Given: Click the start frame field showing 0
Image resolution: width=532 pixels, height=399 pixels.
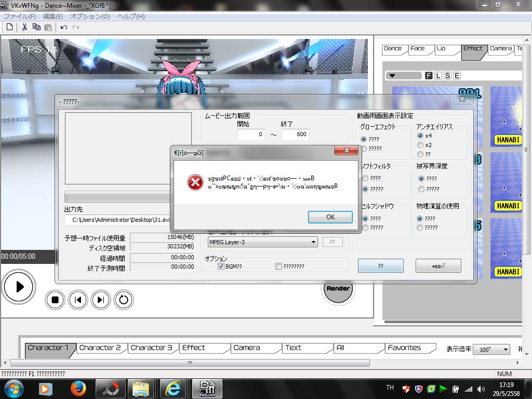Looking at the screenshot, I should point(251,135).
